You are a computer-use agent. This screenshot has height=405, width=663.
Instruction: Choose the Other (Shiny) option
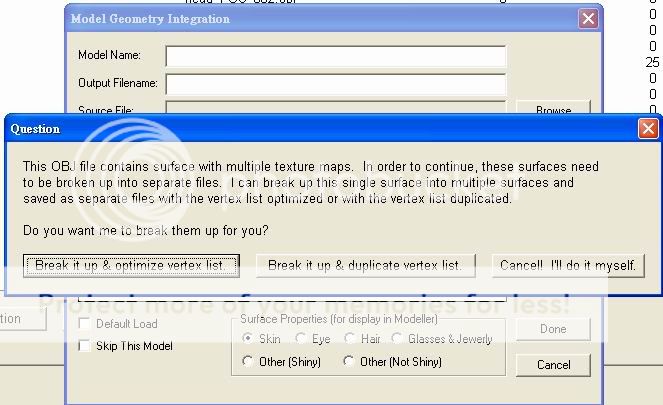[x=248, y=362]
